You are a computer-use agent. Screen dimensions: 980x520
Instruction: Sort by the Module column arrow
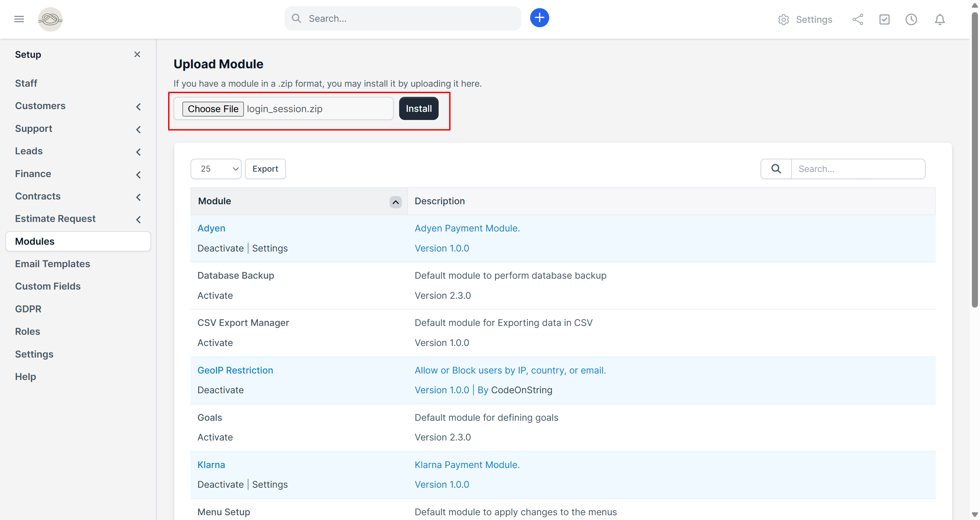(x=395, y=202)
